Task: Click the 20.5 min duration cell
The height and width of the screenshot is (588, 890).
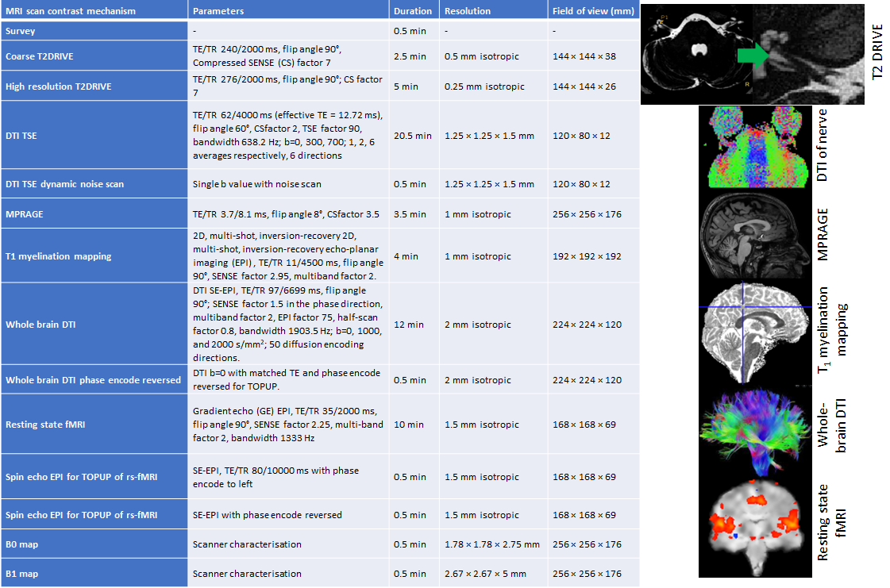Action: [413, 136]
